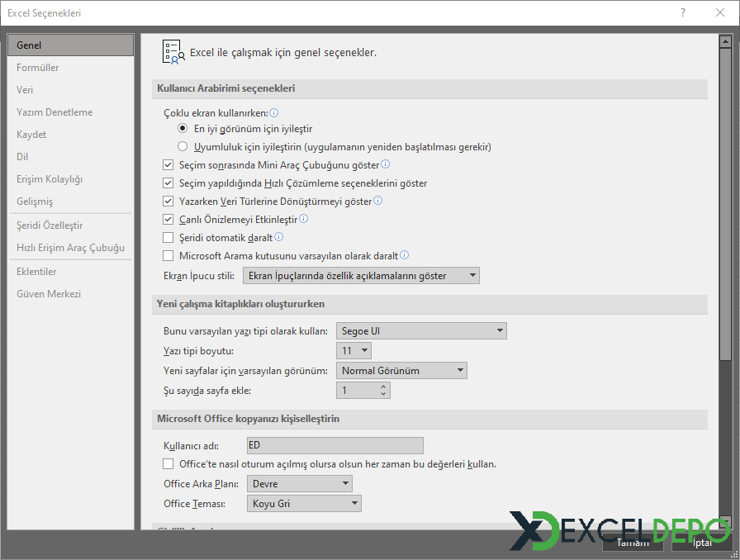Open the Dil category
This screenshot has width=740, height=560.
tap(71, 157)
